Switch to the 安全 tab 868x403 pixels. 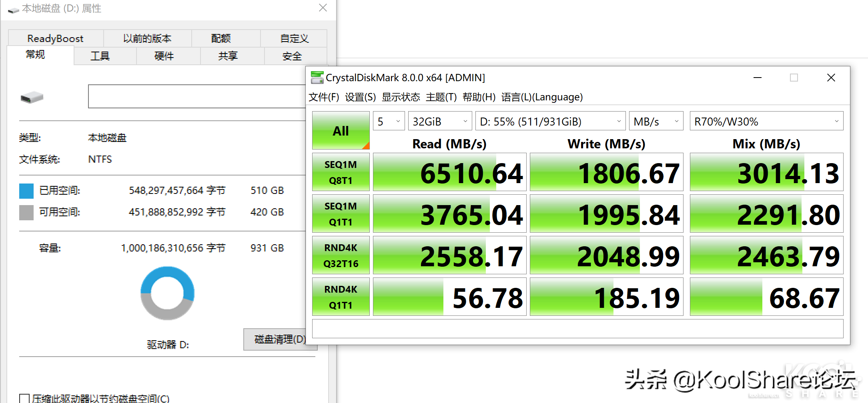coord(296,56)
